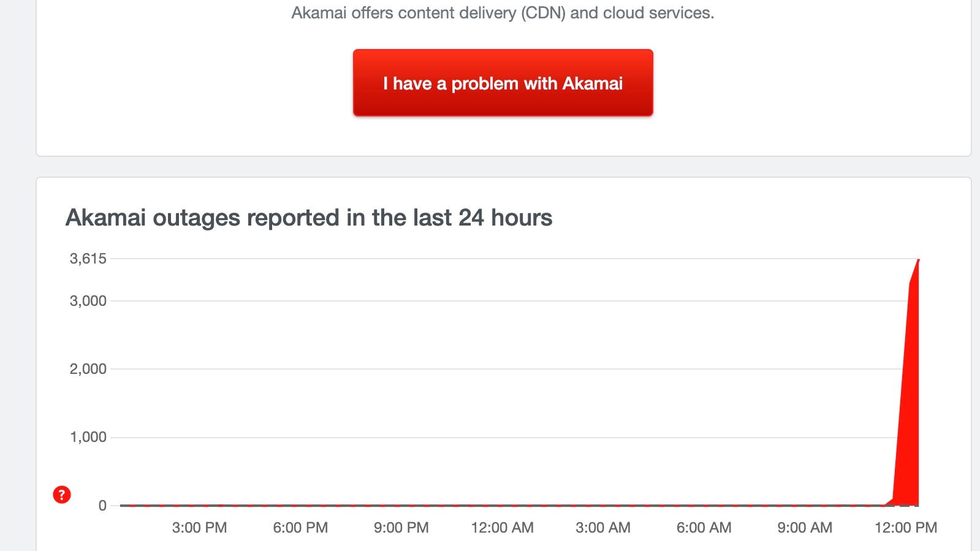This screenshot has width=980, height=551.
Task: Click the 'Akamai outages reported' chart heading
Action: pos(309,218)
